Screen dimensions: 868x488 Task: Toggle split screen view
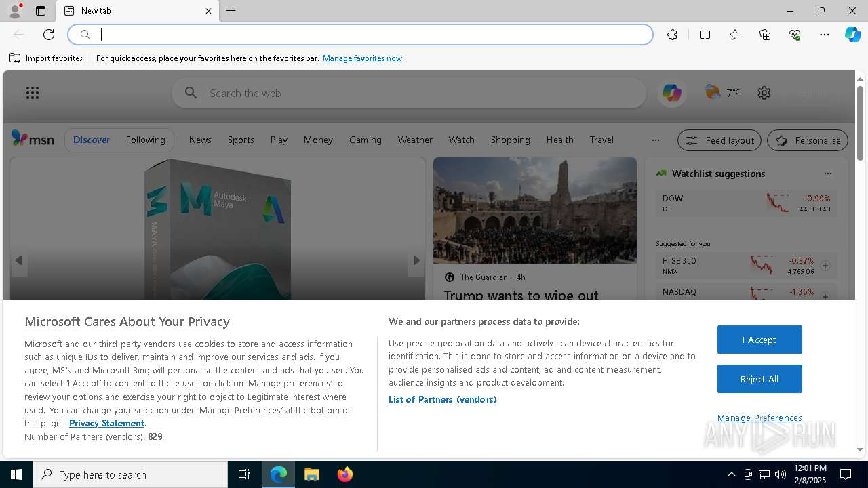coord(705,35)
